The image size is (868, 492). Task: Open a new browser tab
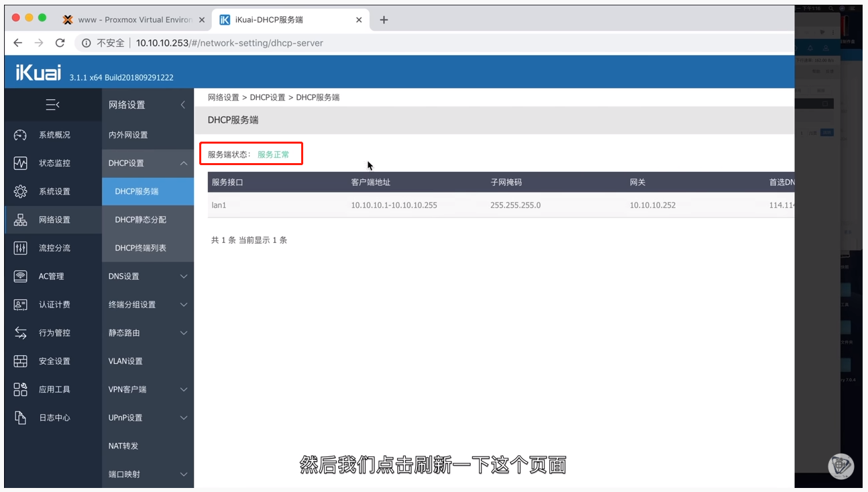click(x=384, y=20)
